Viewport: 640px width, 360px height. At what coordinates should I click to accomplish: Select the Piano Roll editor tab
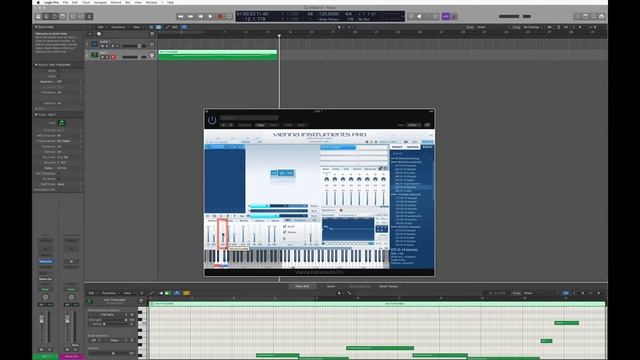point(302,287)
